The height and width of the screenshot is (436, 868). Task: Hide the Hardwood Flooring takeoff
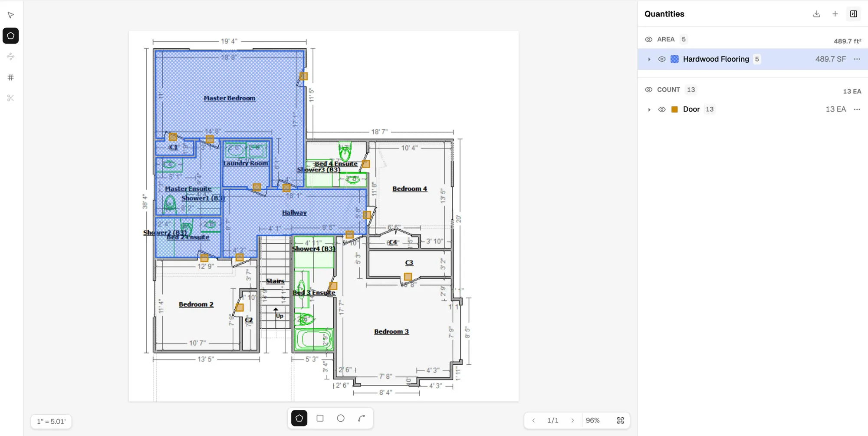(662, 59)
